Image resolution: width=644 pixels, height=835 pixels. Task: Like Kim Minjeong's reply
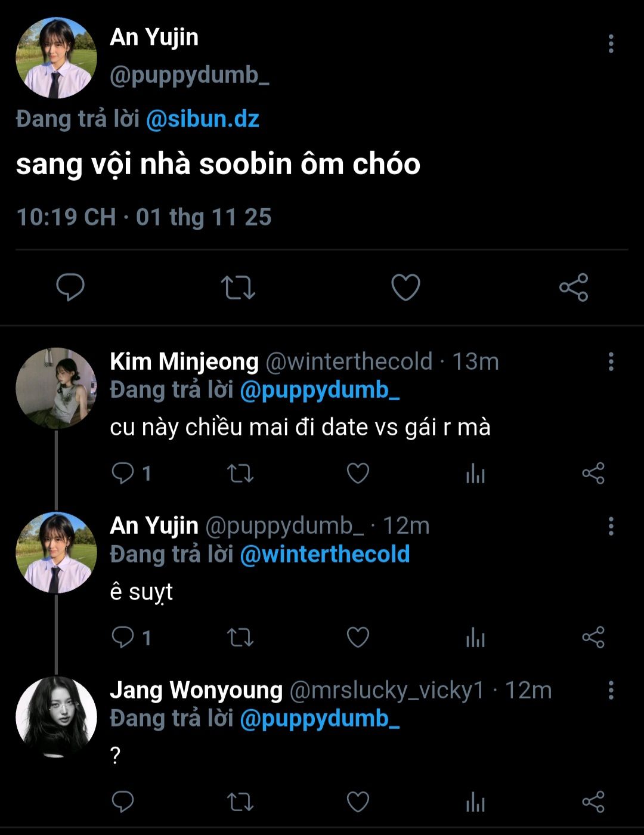pyautogui.click(x=358, y=474)
